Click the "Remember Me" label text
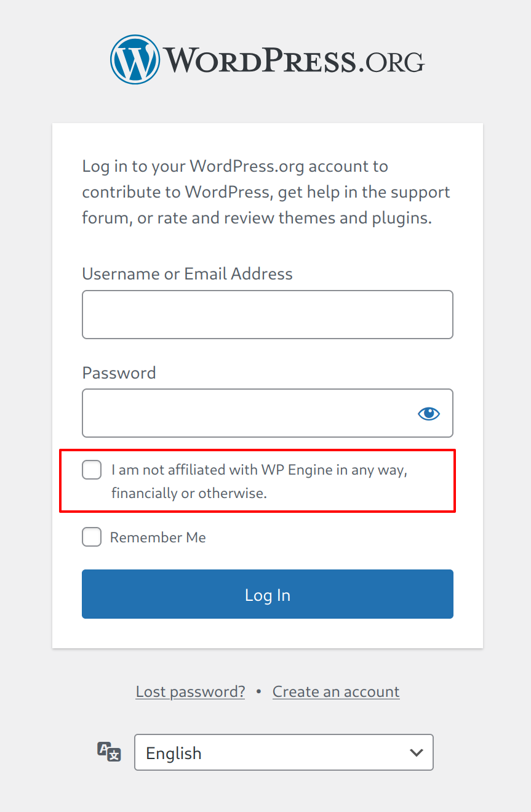531x812 pixels. 158,537
